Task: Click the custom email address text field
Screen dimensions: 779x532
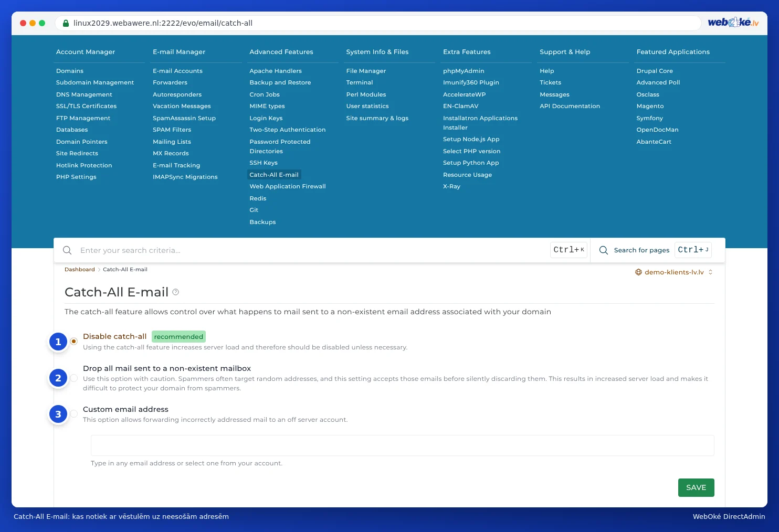Action: pyautogui.click(x=403, y=445)
